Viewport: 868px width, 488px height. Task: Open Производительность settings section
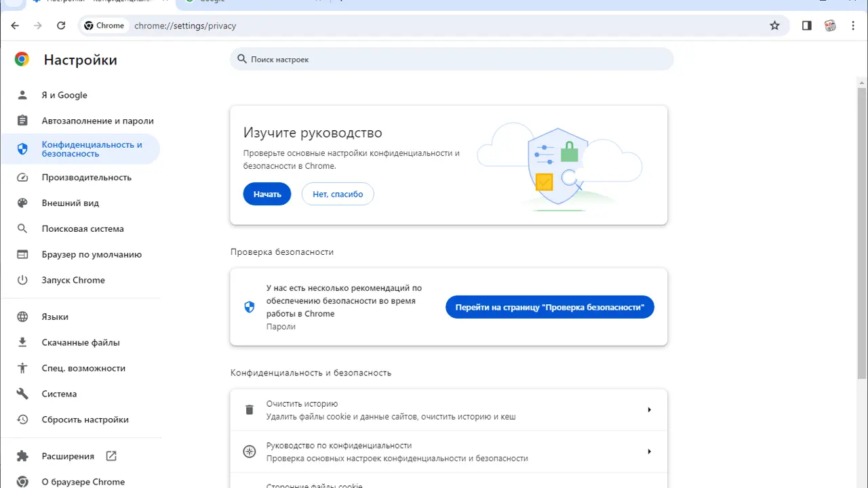86,178
